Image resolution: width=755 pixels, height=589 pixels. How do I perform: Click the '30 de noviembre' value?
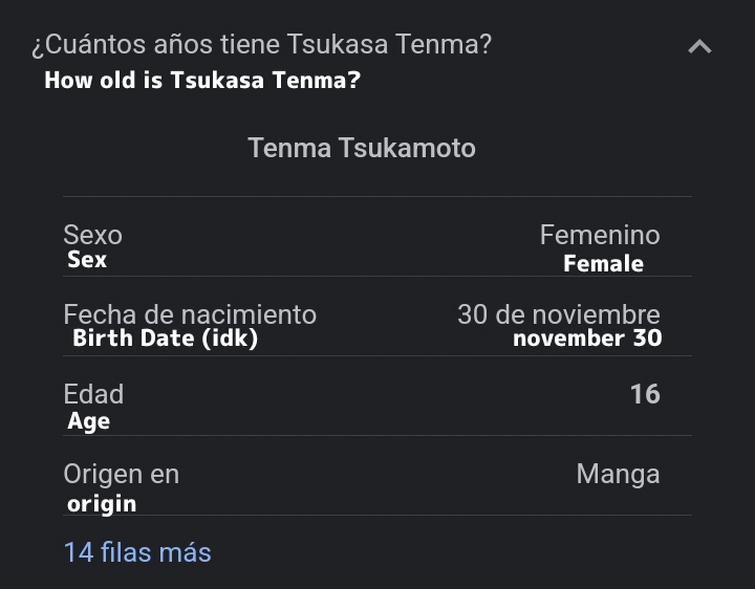pos(559,314)
